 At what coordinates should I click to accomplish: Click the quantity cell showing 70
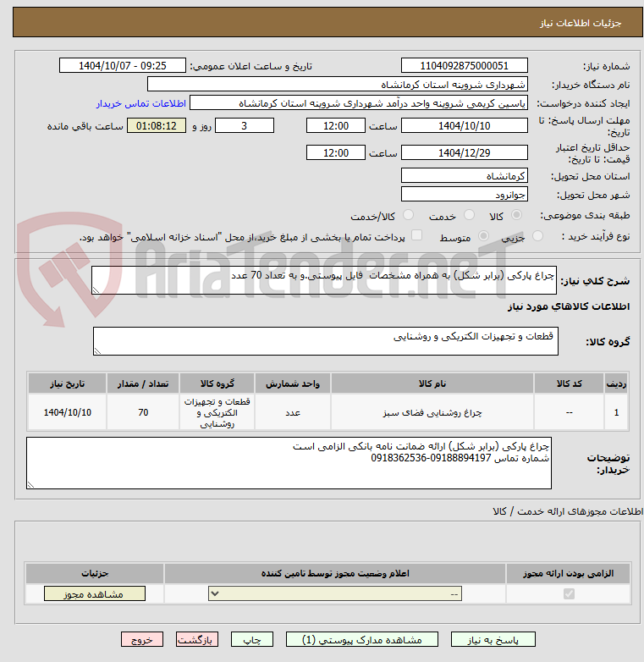coord(143,412)
